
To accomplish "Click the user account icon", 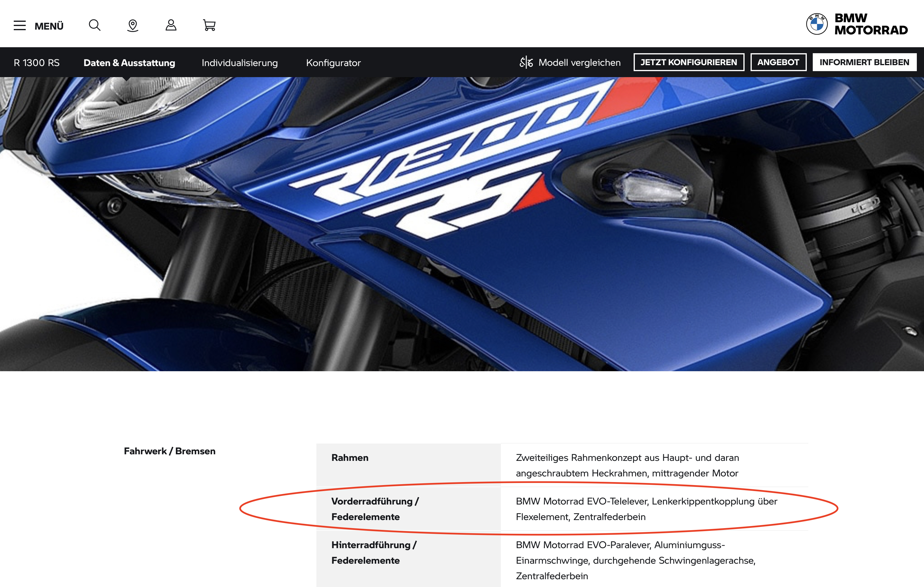I will point(171,25).
